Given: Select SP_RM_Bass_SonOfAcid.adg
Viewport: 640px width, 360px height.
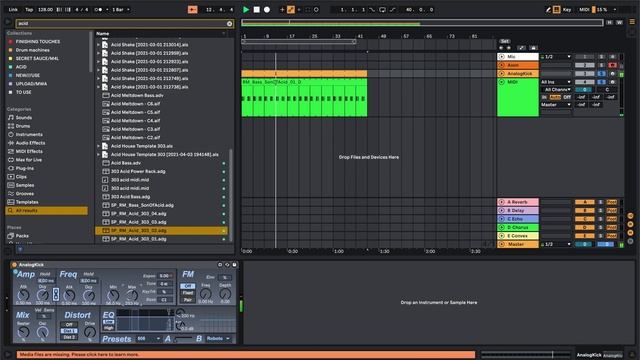Looking at the screenshot, I should coord(142,205).
